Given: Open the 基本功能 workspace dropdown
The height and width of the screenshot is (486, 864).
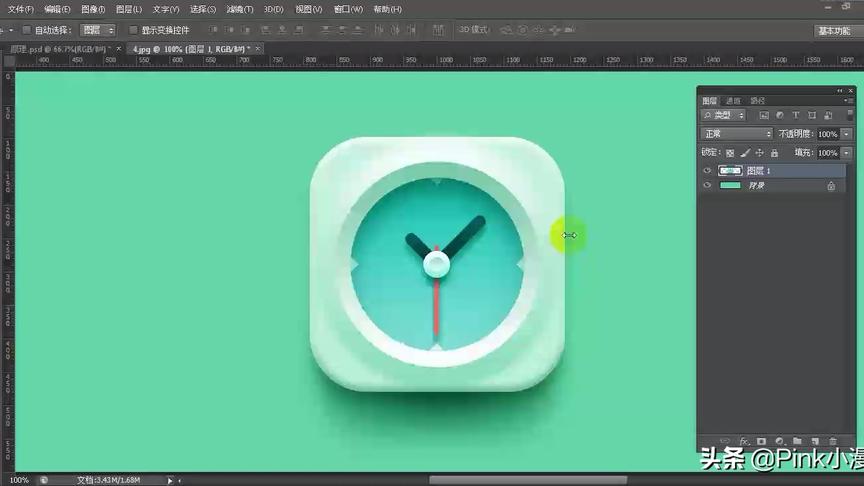Looking at the screenshot, I should click(x=833, y=30).
